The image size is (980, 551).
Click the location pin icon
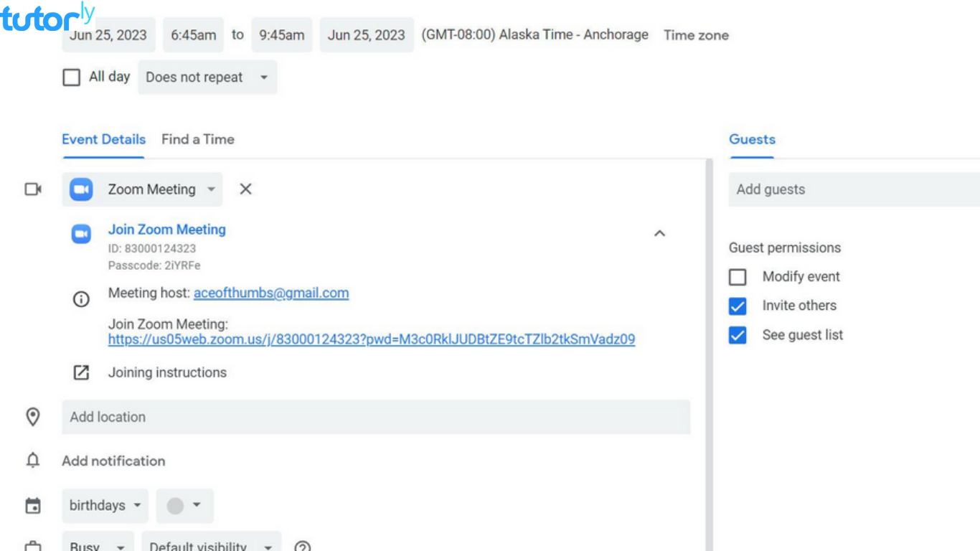click(33, 417)
